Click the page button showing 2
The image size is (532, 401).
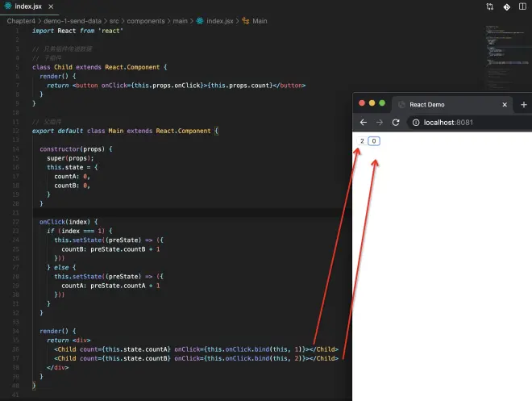[362, 141]
